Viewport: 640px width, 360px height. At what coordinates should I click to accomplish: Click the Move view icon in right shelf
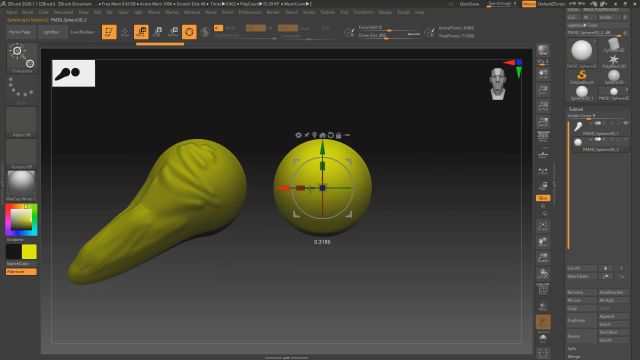click(x=543, y=242)
